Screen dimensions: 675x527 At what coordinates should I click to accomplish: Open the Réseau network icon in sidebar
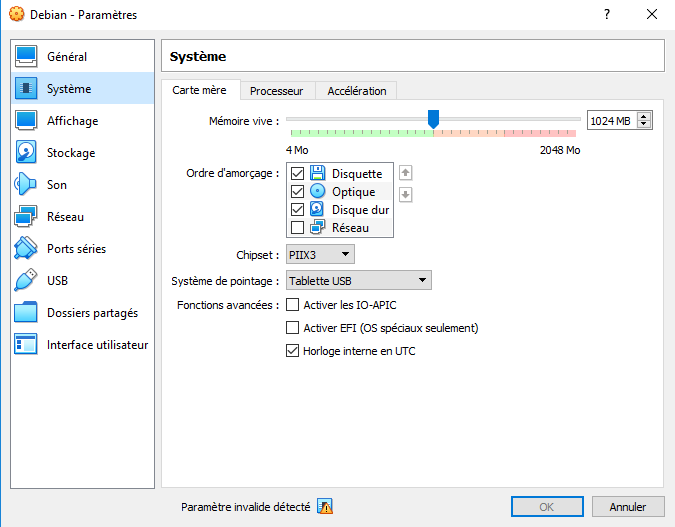click(26, 216)
